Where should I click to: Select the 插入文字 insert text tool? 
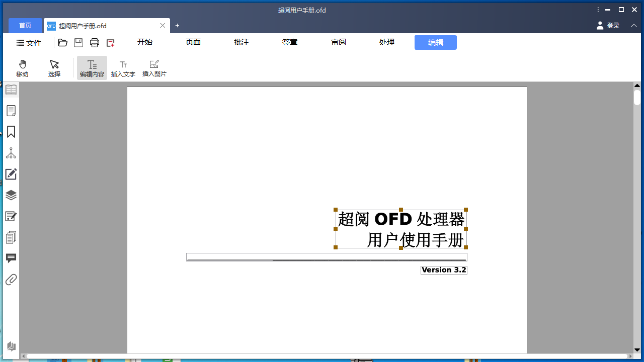coord(123,68)
